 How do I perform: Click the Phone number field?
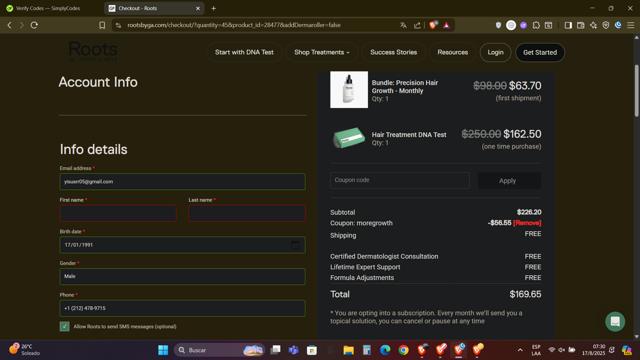coord(182,308)
